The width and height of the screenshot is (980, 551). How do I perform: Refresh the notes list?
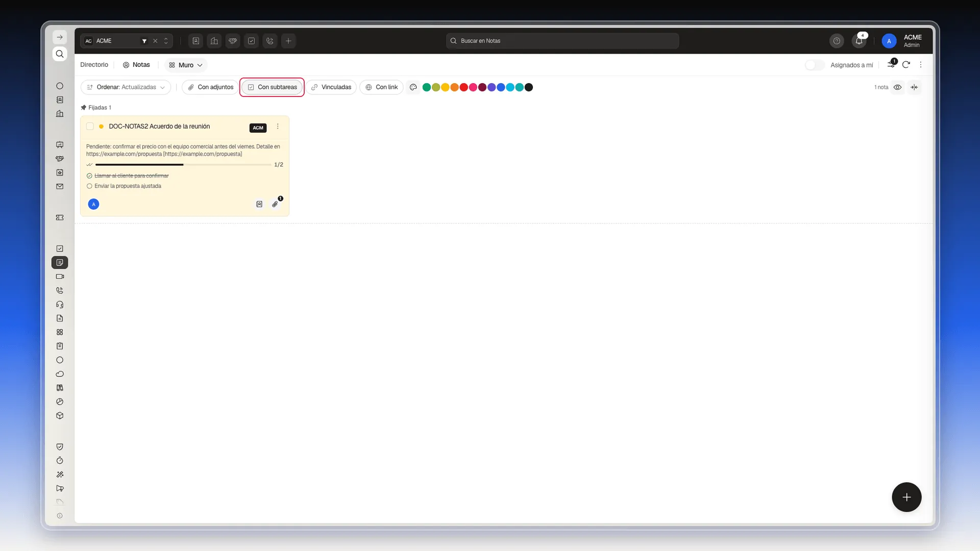click(x=906, y=65)
